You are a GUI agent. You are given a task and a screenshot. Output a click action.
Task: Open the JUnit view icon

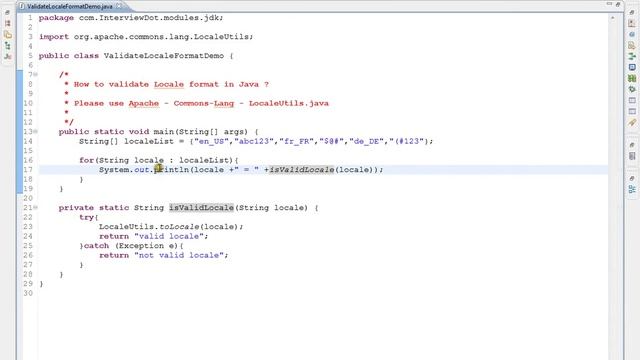(8, 56)
